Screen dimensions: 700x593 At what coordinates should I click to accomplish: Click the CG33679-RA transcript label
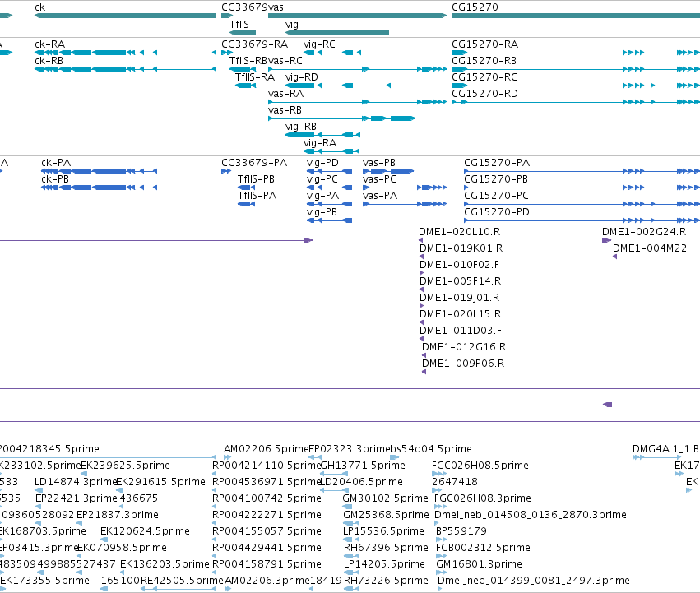tap(254, 44)
